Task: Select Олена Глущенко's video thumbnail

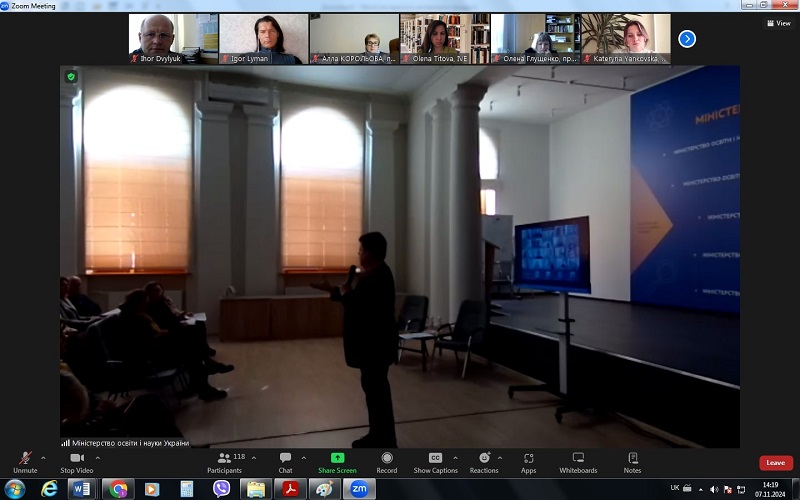Action: coord(535,39)
